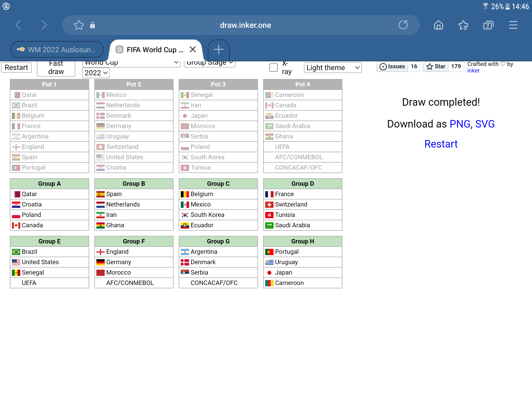The height and width of the screenshot is (399, 532).
Task: Tap the Wi-Fi status icon
Action: pos(485,6)
